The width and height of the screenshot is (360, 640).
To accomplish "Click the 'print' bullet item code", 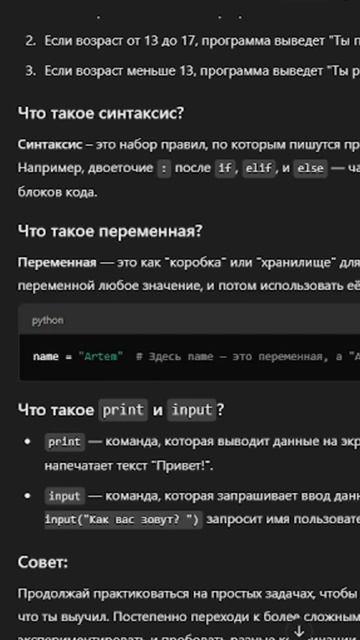I will click(x=64, y=442).
